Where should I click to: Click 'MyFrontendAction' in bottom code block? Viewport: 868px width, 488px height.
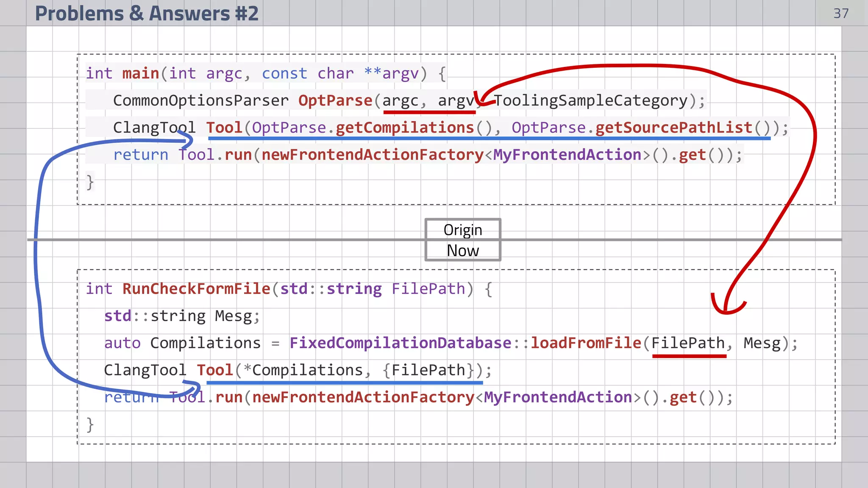point(558,397)
